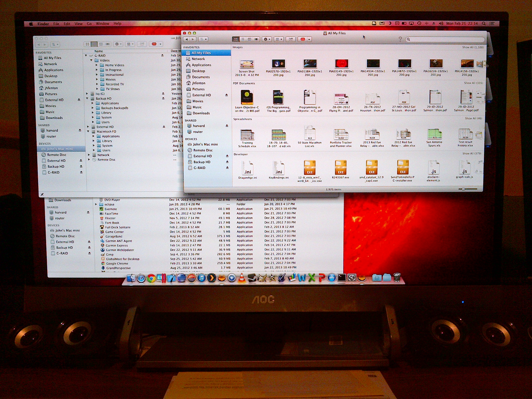Click the back arrow in All My Files

[187, 39]
